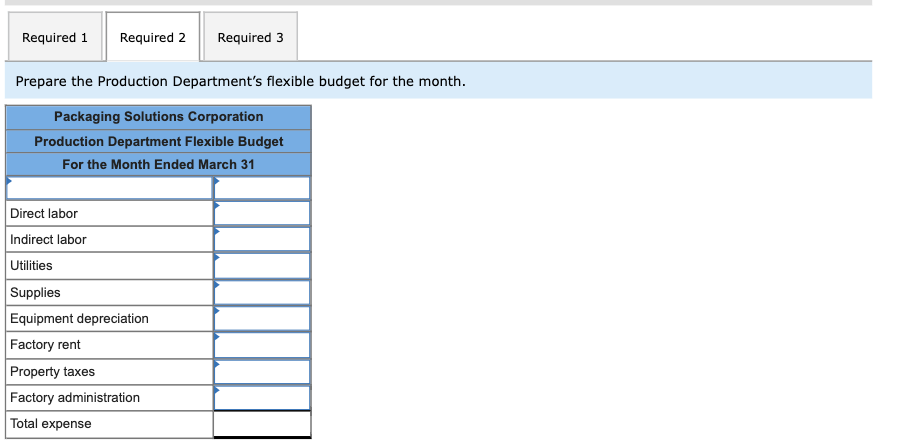Screen dimensions: 900x444
Task: Click the Equipment depreciation amount field
Action: (x=262, y=318)
